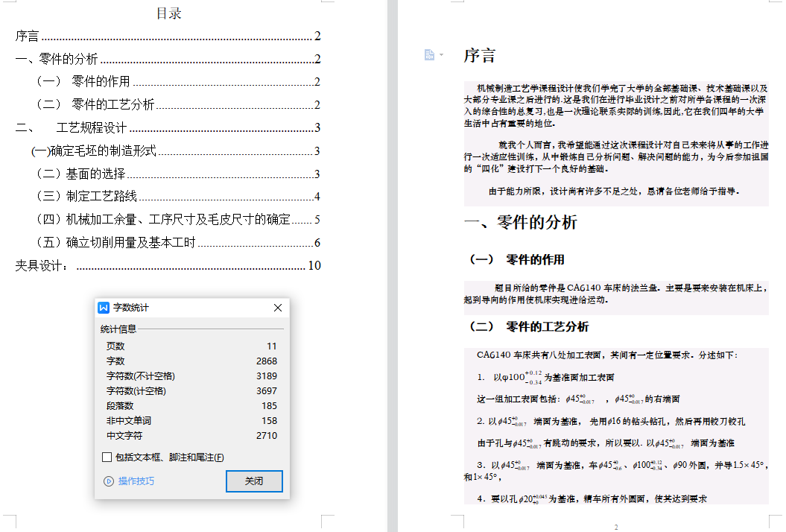
Task: Click line CA6140车床共有八处加工表面
Action: (607, 355)
